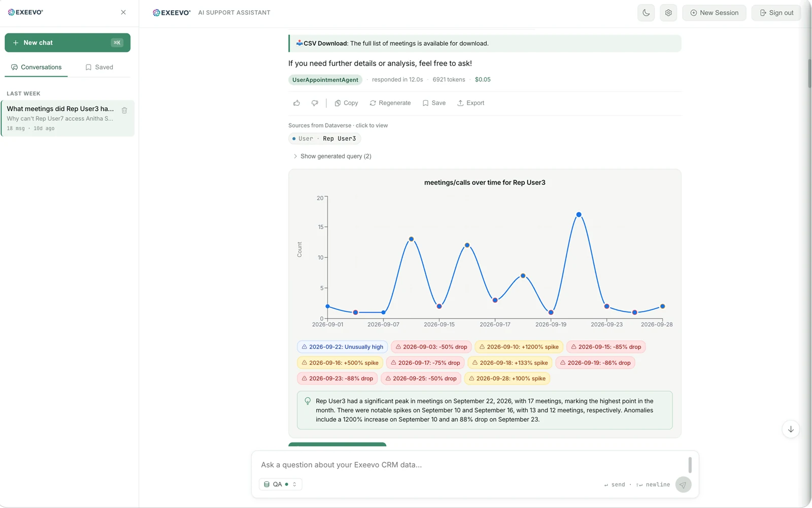The height and width of the screenshot is (508, 812).
Task: Give the response a thumbs up
Action: (x=296, y=103)
